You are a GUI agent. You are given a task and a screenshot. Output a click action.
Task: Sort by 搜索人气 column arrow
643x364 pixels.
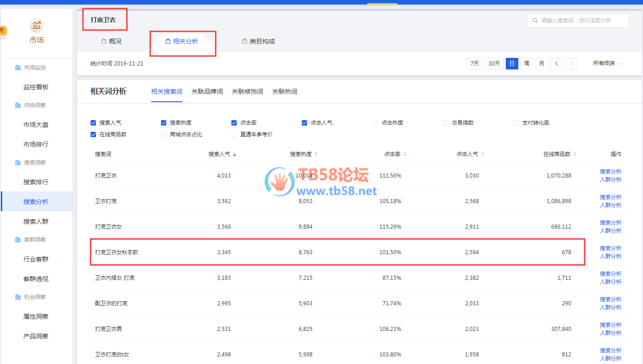[235, 154]
